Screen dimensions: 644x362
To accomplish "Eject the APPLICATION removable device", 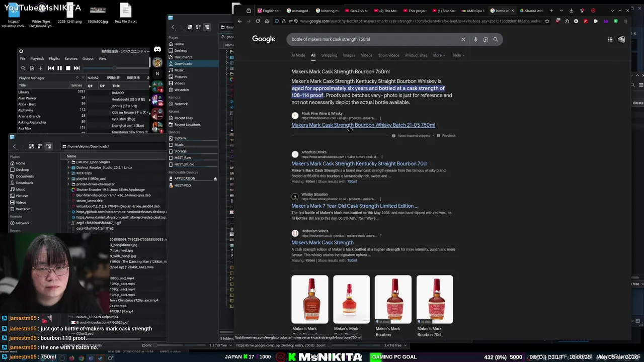I will [215, 178].
